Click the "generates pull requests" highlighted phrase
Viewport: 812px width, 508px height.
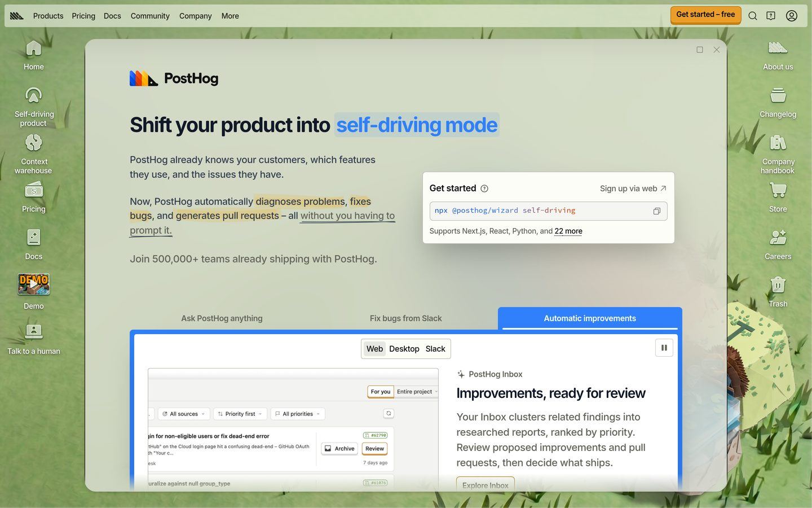pyautogui.click(x=227, y=216)
